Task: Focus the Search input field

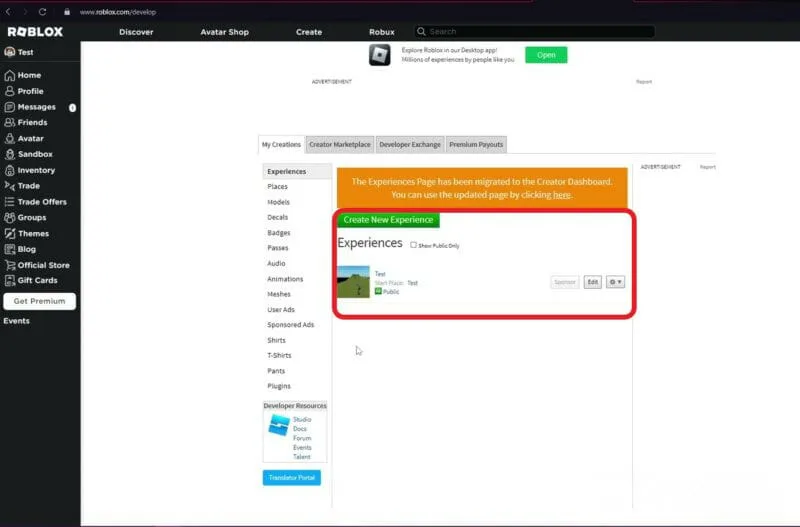Action: coord(534,32)
